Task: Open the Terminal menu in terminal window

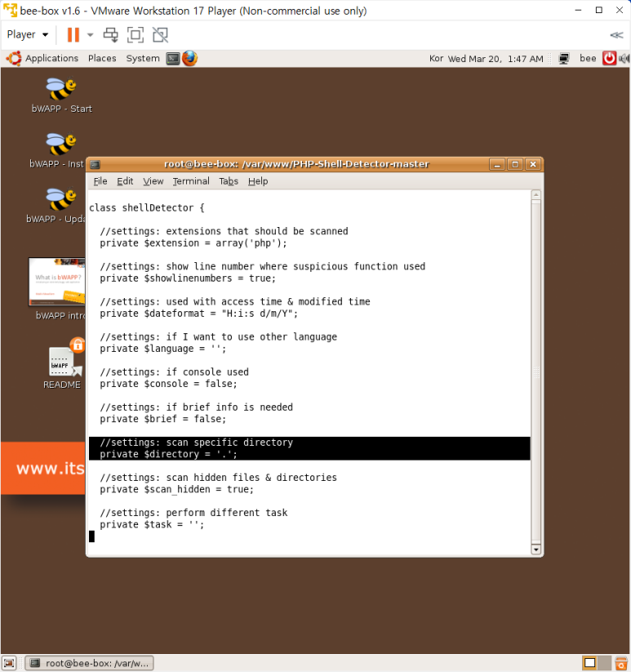Action: point(191,181)
